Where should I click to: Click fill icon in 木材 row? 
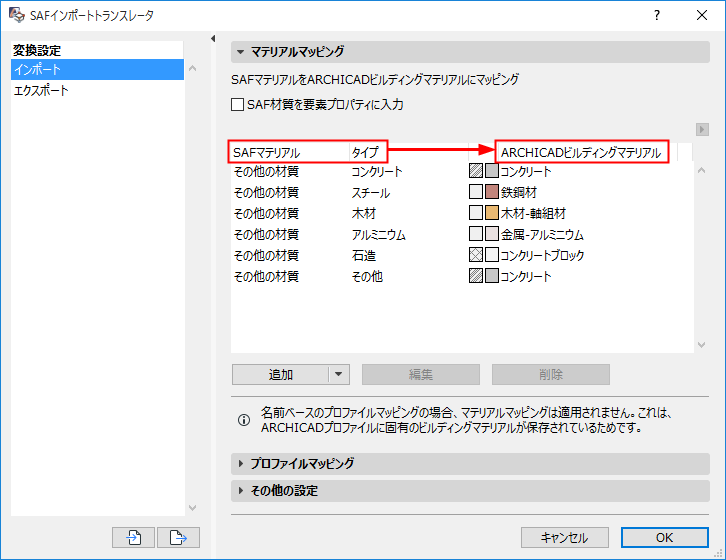point(476,213)
